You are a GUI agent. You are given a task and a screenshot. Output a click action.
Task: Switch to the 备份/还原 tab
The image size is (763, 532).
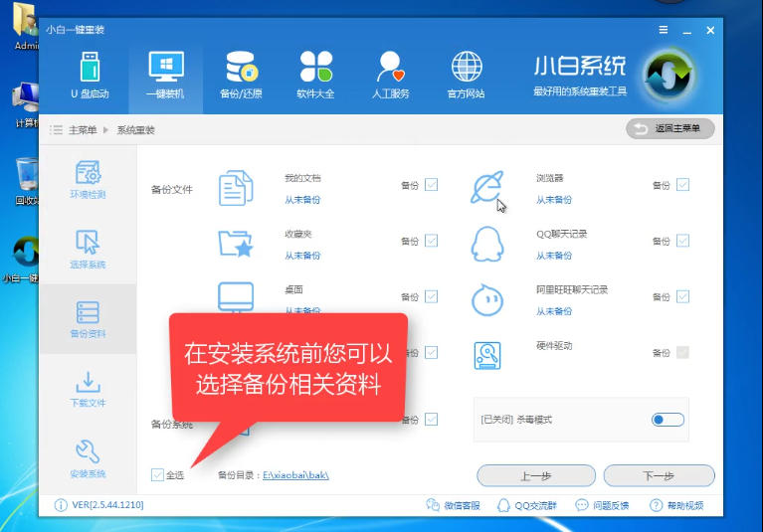pyautogui.click(x=241, y=76)
